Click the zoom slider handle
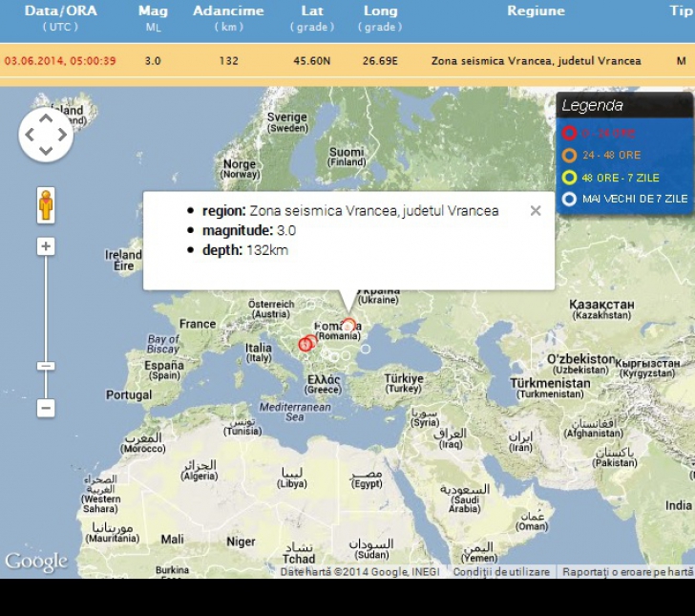 45,366
